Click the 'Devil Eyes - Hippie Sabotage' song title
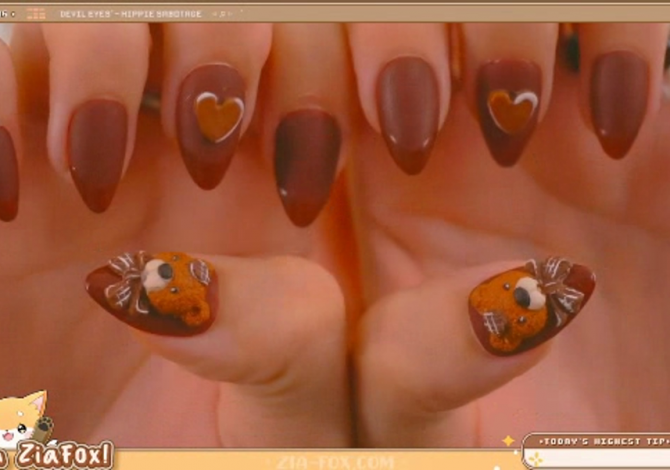Screen dimensions: 670x470 [x=130, y=14]
